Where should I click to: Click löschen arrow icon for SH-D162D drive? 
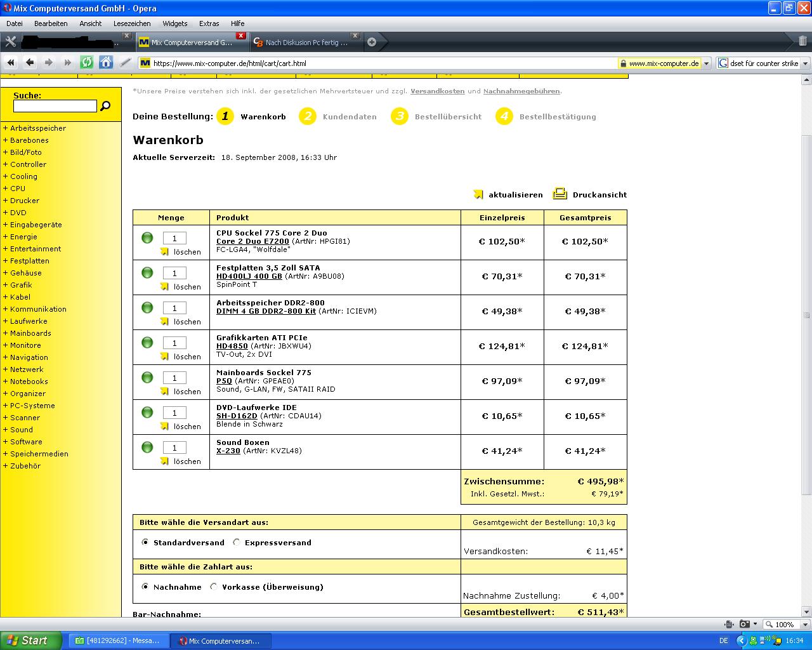[x=165, y=426]
